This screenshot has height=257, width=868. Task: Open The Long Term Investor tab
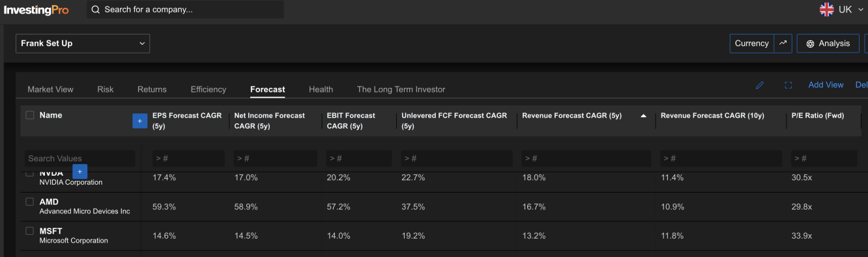[x=401, y=89]
